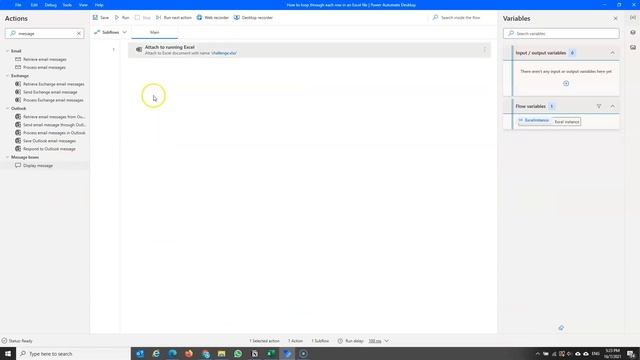Clear the actions search with the X
Image resolution: width=640 pixels, height=360 pixels.
pos(79,33)
